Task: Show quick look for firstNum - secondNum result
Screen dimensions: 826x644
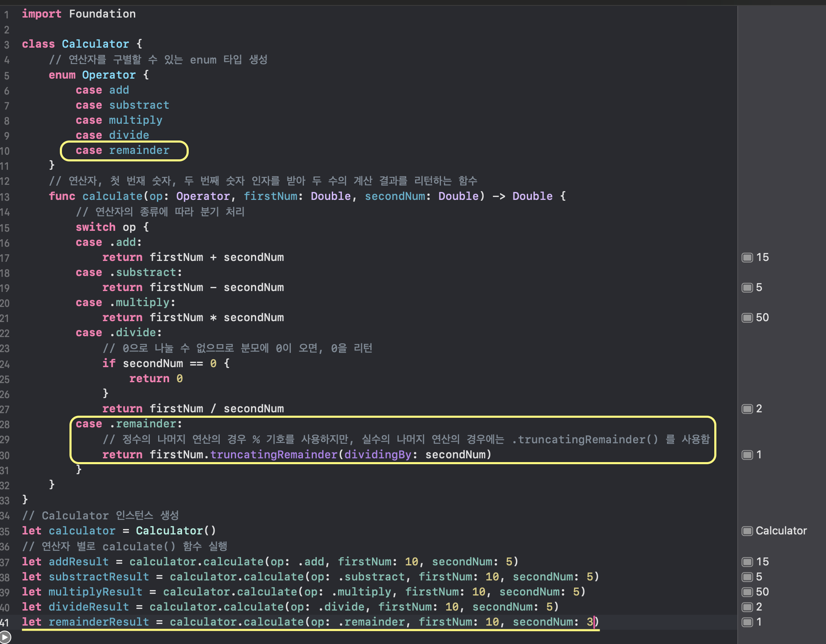Action: point(747,288)
